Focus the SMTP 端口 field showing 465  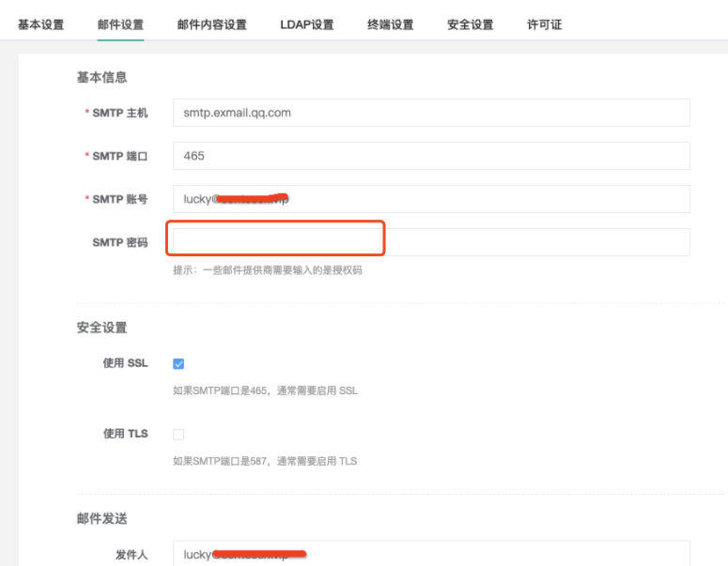pos(431,156)
